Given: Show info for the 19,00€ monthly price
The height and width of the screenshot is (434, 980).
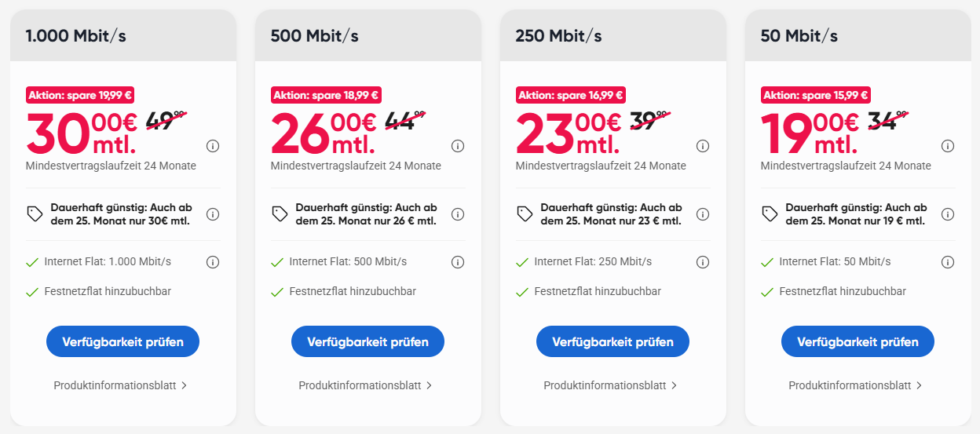Looking at the screenshot, I should click(948, 146).
